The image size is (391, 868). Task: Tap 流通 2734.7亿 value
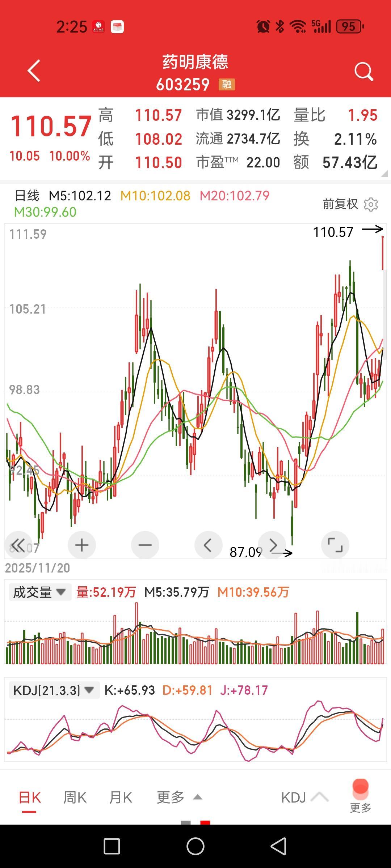[x=253, y=139]
